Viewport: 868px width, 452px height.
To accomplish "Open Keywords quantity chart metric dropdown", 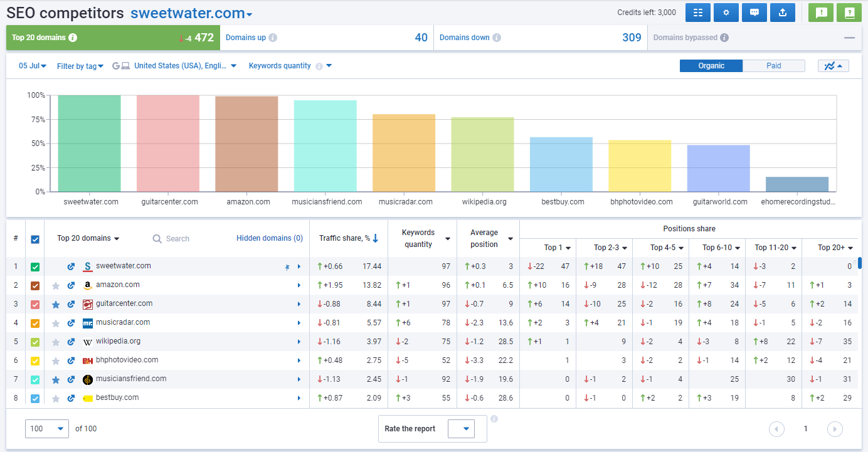I will tap(290, 66).
